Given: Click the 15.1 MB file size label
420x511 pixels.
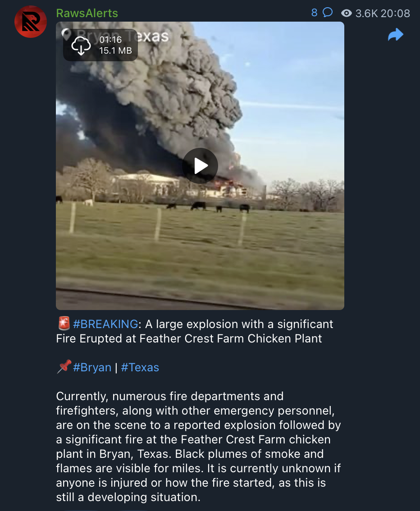Looking at the screenshot, I should click(x=115, y=51).
